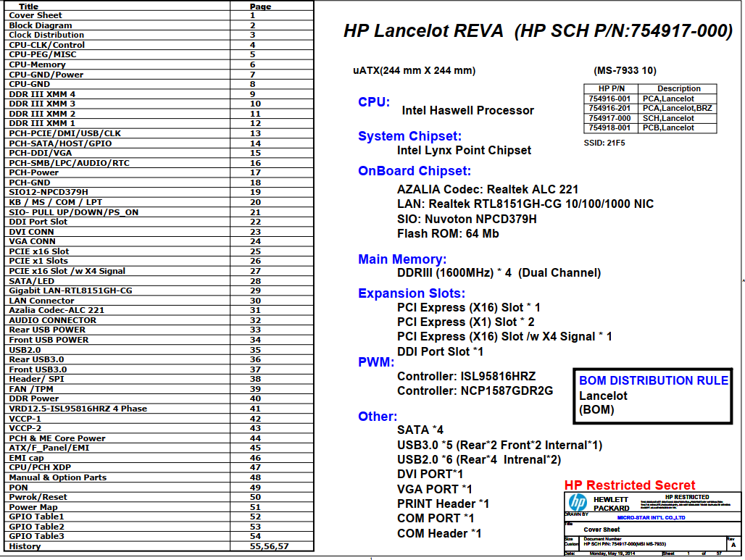Select "DDI Port Slot" in the title table

[x=38, y=222]
